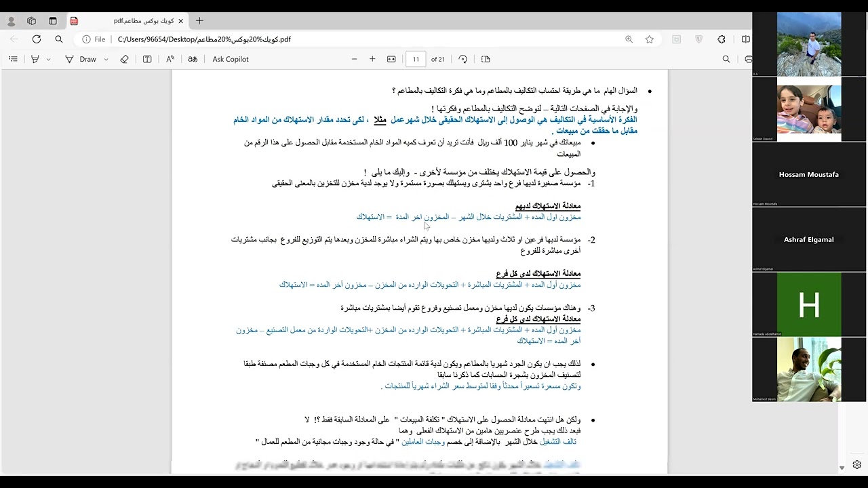The image size is (868, 488).
Task: Select the كويك بوكس مطاعم.pdf tab
Action: tap(127, 21)
